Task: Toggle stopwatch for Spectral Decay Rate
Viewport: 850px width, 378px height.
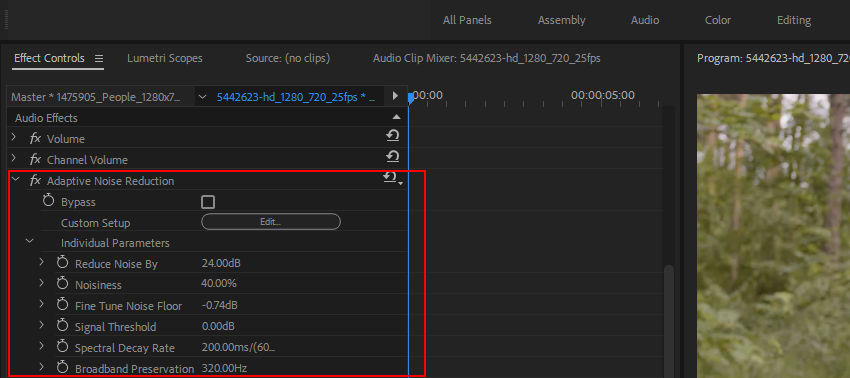Action: click(x=62, y=347)
